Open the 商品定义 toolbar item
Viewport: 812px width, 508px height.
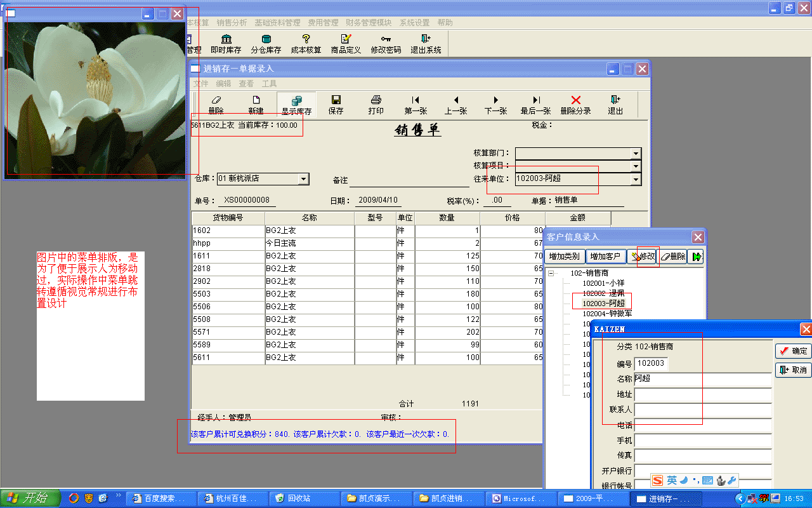(346, 44)
